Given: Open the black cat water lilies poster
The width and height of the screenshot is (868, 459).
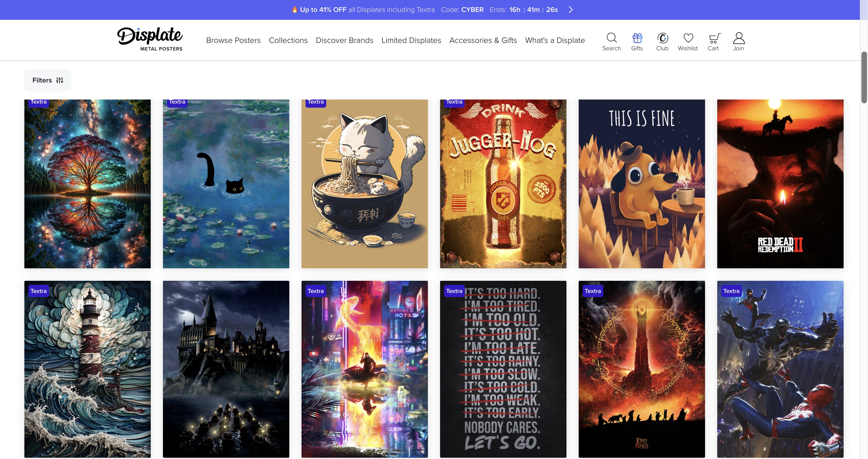Looking at the screenshot, I should click(x=226, y=184).
